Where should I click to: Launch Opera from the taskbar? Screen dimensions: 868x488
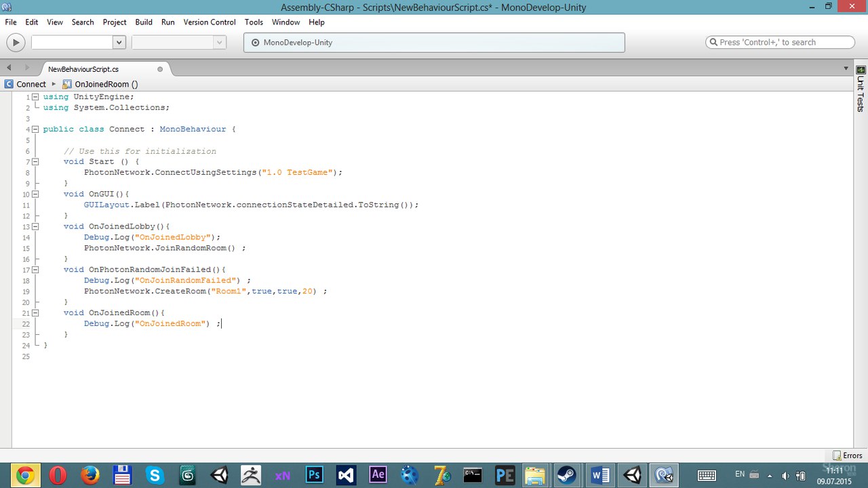(58, 475)
